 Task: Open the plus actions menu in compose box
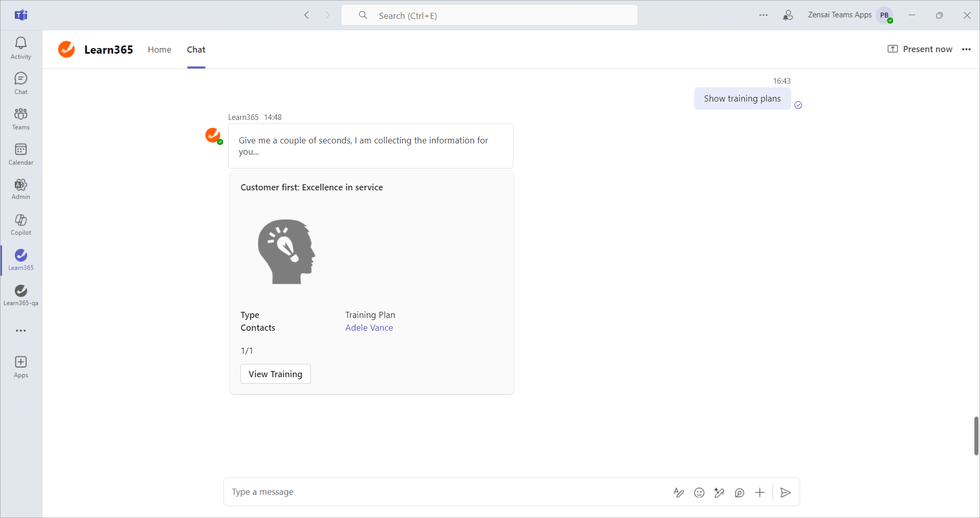[759, 492]
